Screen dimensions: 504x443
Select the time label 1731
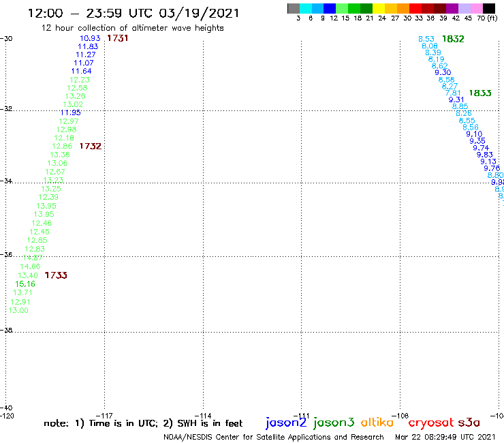[x=118, y=38]
